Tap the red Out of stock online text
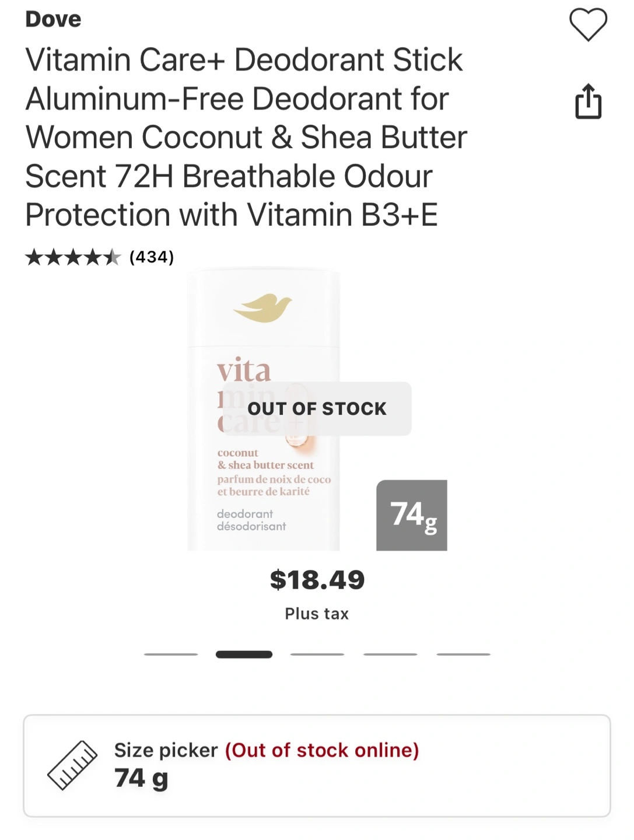 pos(322,750)
